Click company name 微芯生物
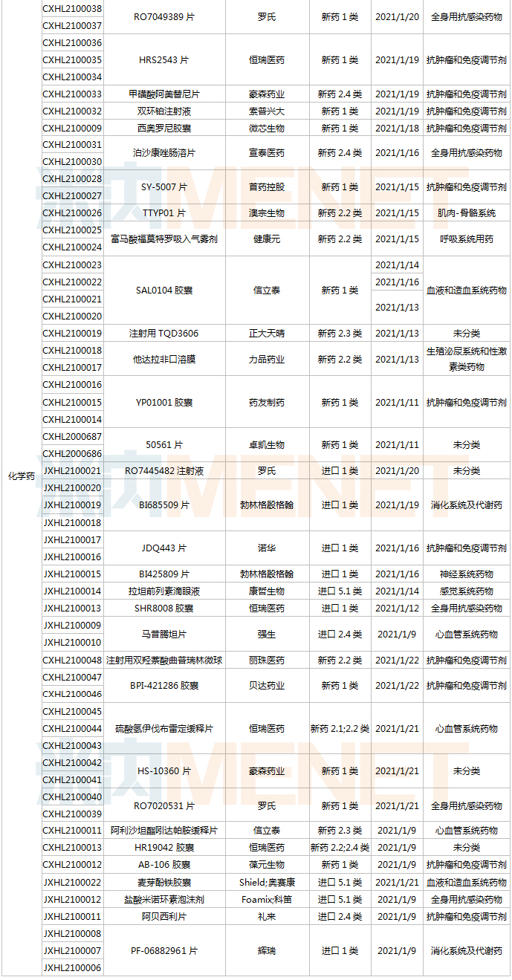 (x=267, y=129)
